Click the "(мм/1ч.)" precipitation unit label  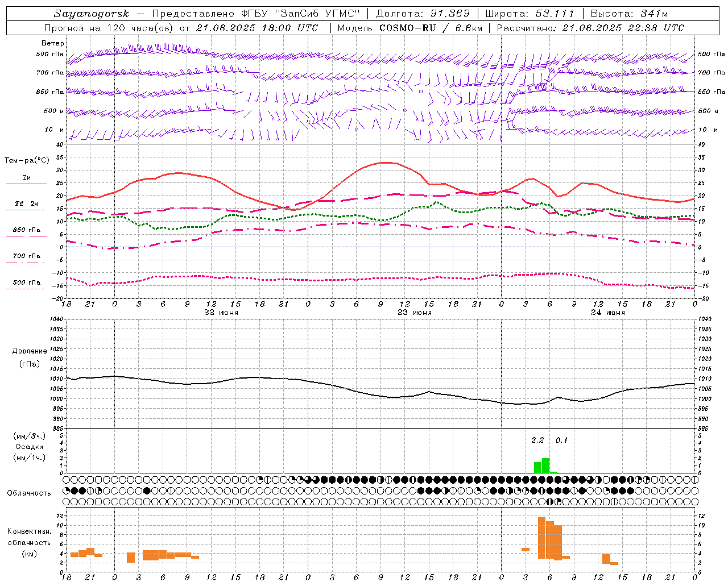coord(30,458)
